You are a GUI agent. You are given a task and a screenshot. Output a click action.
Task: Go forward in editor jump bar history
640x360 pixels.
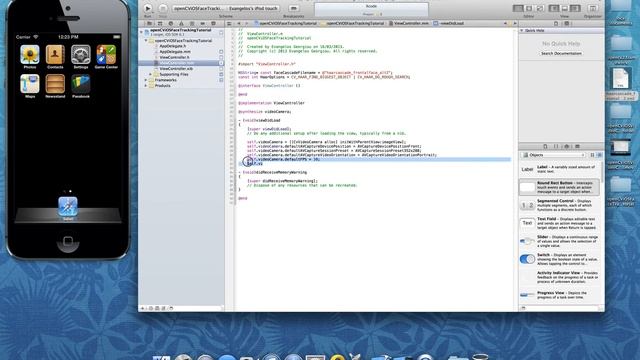pyautogui.click(x=247, y=24)
